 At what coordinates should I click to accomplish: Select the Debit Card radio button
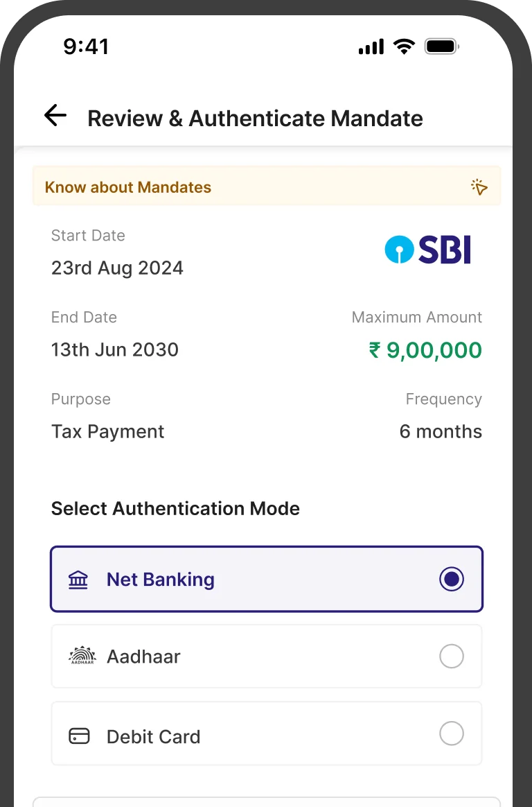point(452,733)
